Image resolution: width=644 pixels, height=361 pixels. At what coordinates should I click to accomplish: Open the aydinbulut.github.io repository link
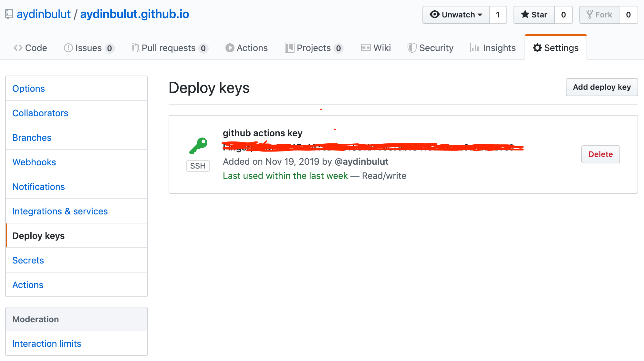pos(135,14)
